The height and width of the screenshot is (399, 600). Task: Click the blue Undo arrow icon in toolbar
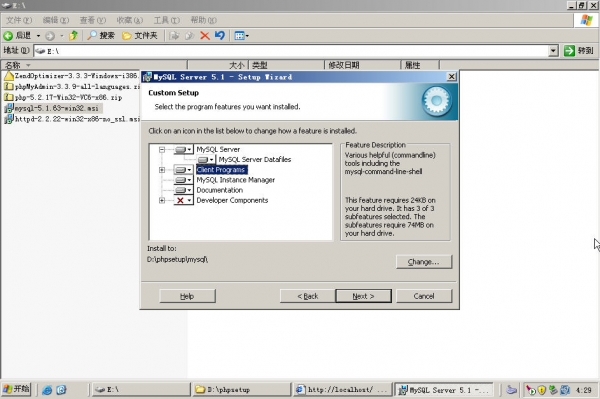pos(220,36)
